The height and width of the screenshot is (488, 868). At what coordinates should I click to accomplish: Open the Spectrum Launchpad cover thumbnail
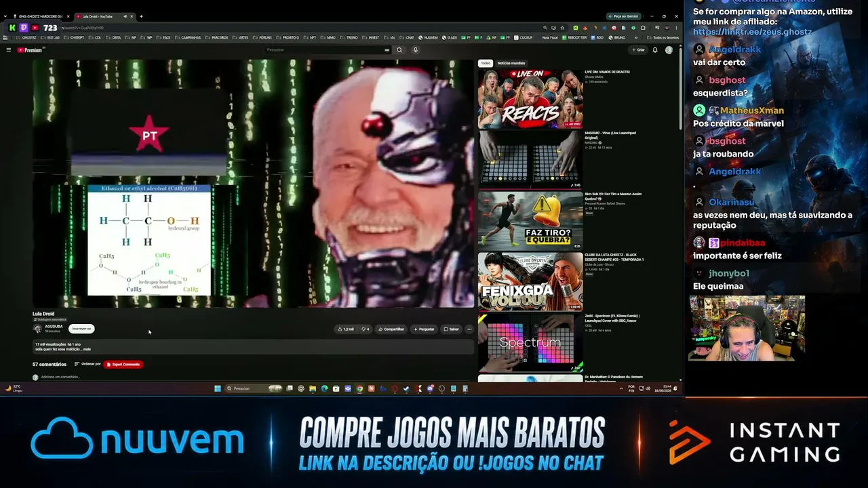click(530, 342)
